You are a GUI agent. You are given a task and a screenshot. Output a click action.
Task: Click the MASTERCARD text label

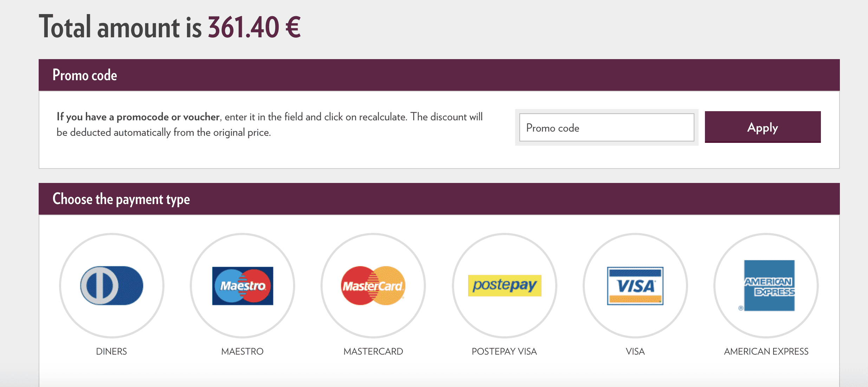click(x=373, y=351)
